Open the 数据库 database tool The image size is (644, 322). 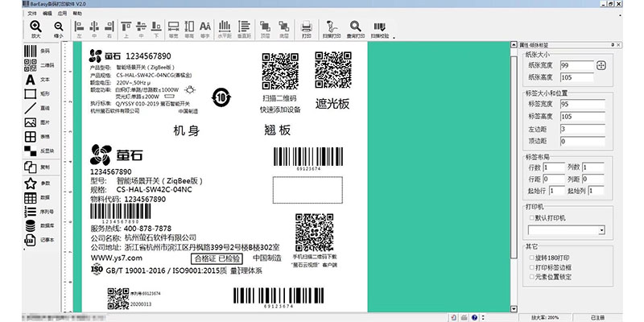(x=39, y=226)
